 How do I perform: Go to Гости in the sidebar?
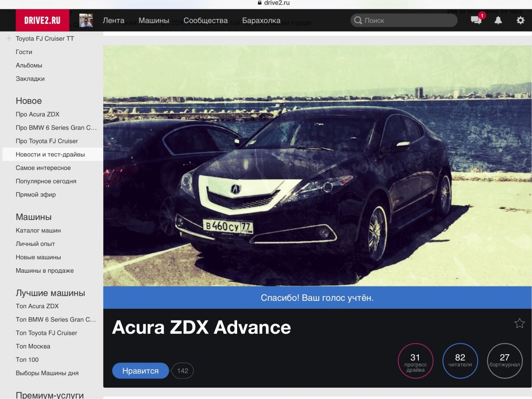24,52
